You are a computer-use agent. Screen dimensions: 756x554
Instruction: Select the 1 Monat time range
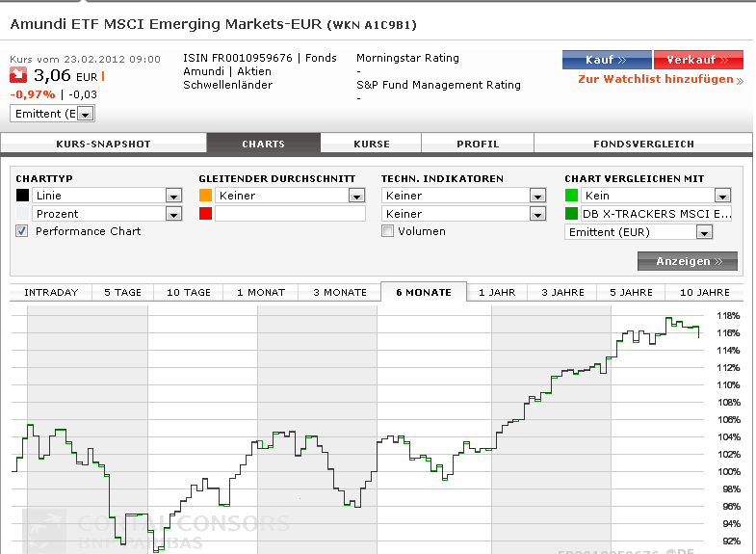[261, 292]
